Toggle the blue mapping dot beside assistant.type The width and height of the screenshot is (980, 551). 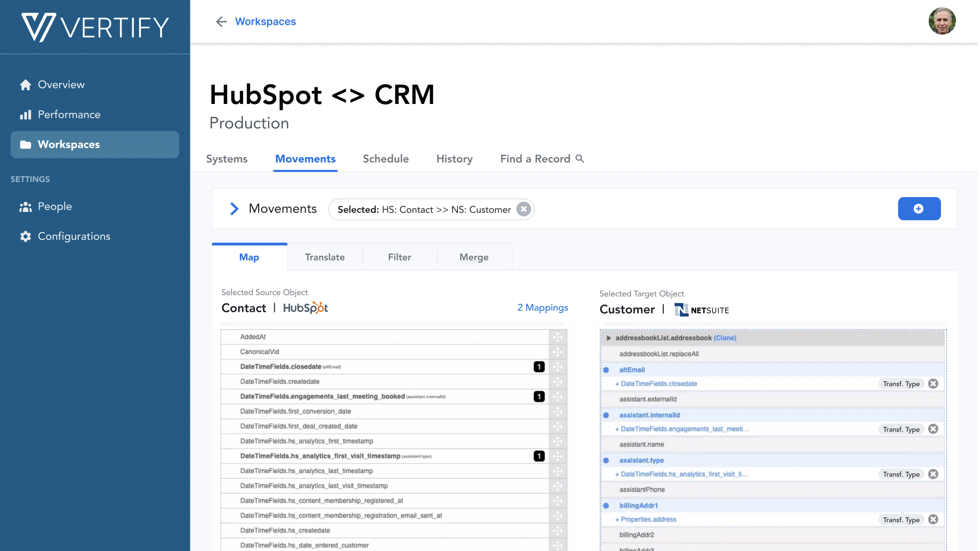click(607, 460)
